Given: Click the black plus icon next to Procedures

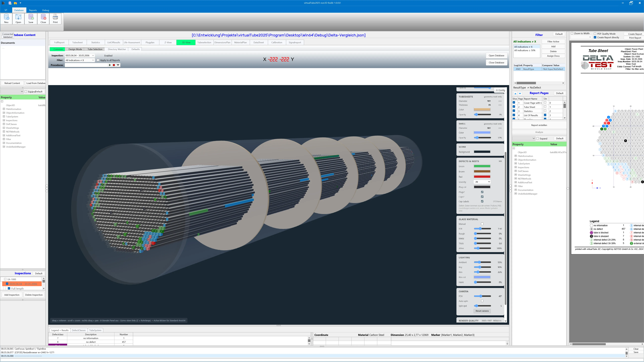Looking at the screenshot, I should [109, 65].
